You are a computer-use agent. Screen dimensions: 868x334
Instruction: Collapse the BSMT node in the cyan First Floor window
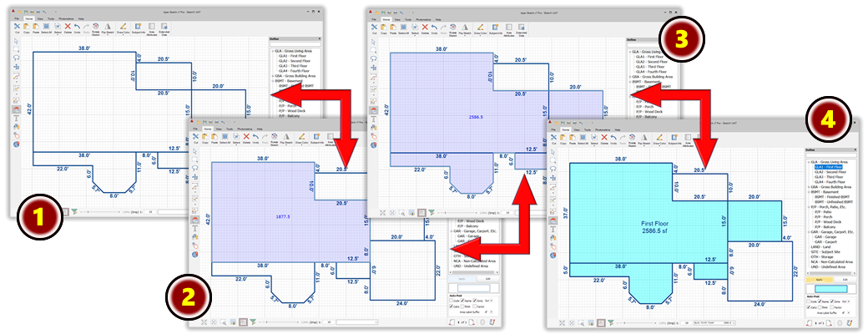[809, 192]
